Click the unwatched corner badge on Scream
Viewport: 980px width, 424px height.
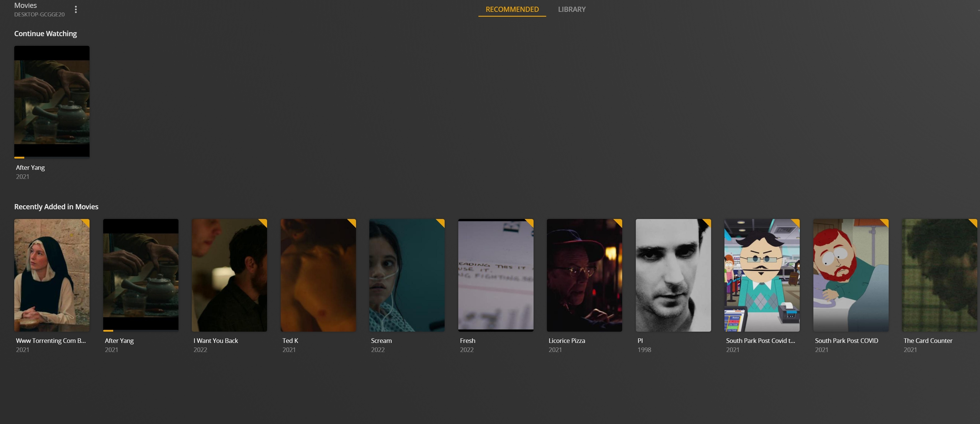click(441, 222)
